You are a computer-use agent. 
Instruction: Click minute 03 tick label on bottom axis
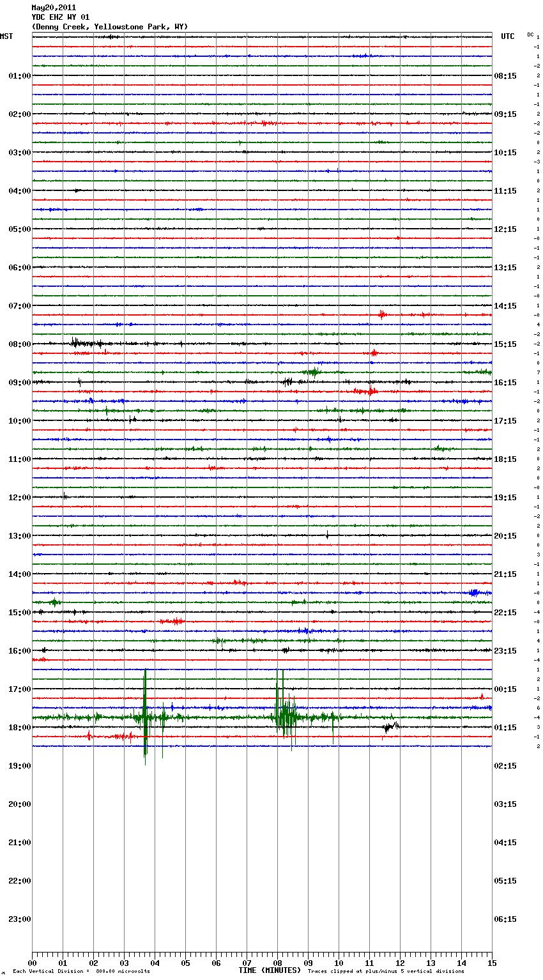pyautogui.click(x=124, y=963)
